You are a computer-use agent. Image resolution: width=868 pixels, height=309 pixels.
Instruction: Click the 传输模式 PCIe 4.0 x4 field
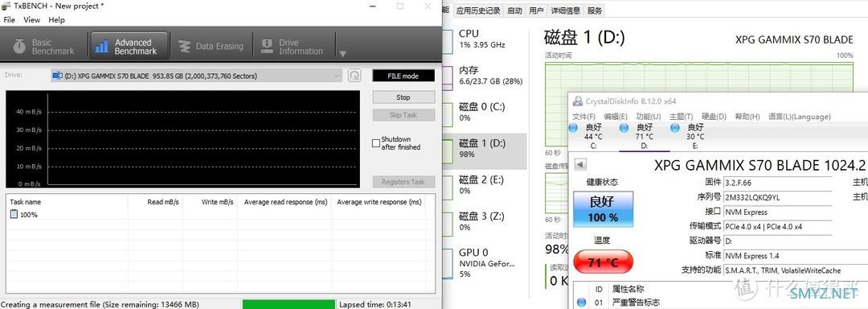[778, 226]
